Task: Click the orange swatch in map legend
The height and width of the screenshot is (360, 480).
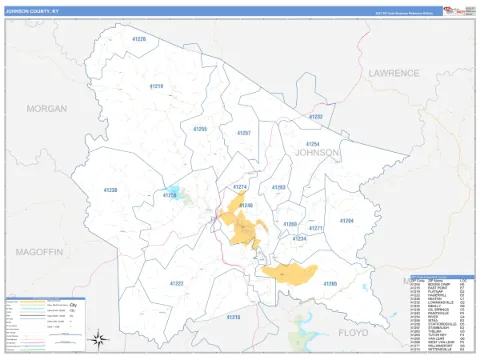Action: [33, 301]
